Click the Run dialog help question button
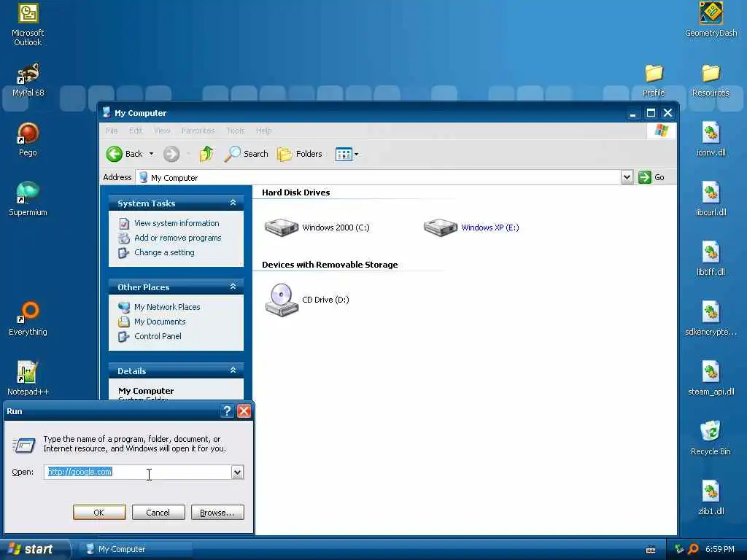This screenshot has width=747, height=560. click(228, 411)
